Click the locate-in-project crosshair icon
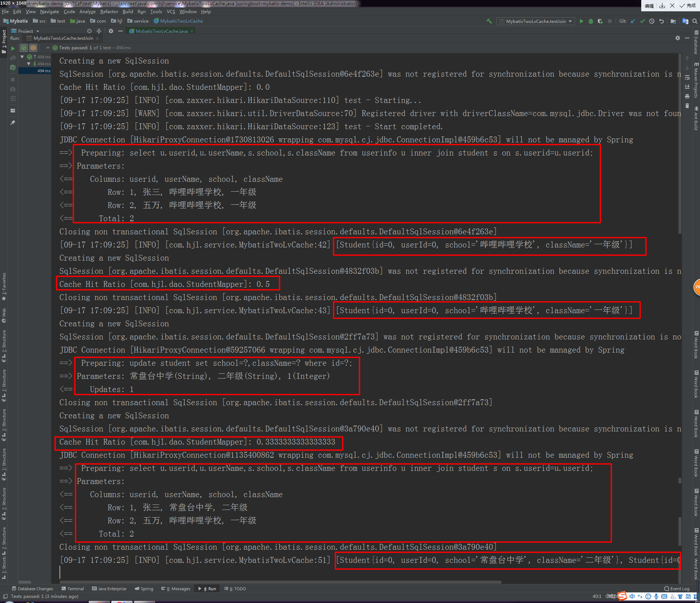 tap(89, 31)
